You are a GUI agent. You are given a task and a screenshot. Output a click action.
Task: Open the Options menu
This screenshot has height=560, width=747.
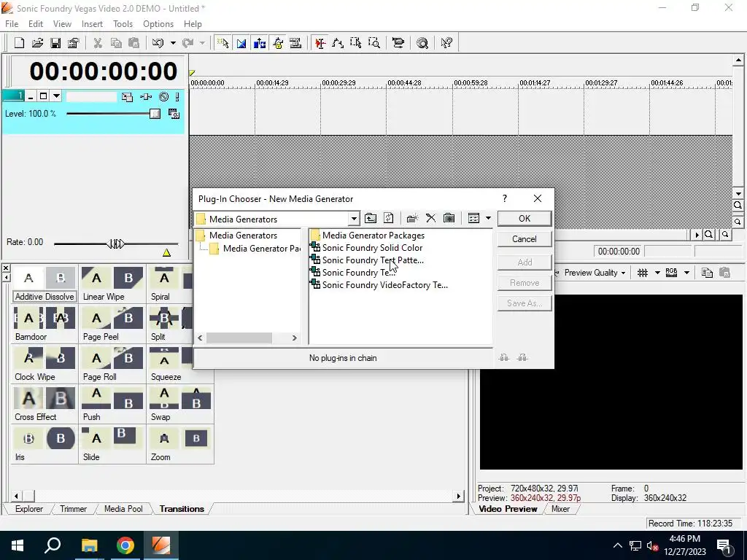pyautogui.click(x=158, y=24)
